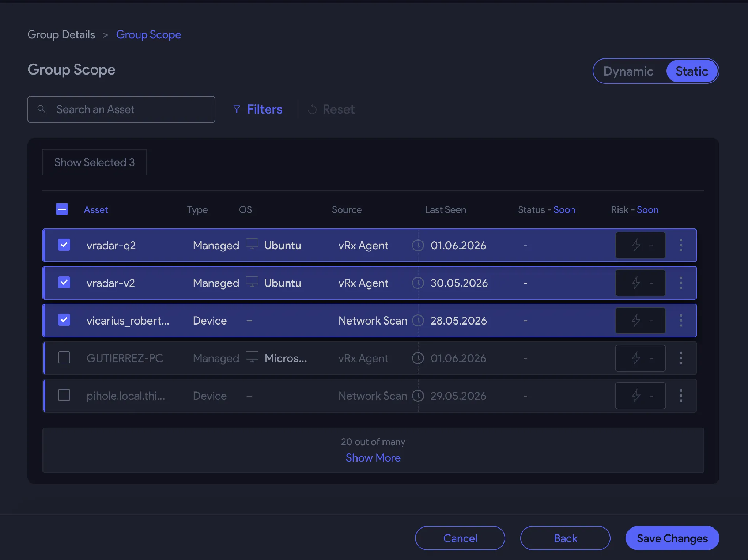Uncheck the vradar-q2 asset checkbox
This screenshot has width=748, height=560.
click(x=64, y=245)
